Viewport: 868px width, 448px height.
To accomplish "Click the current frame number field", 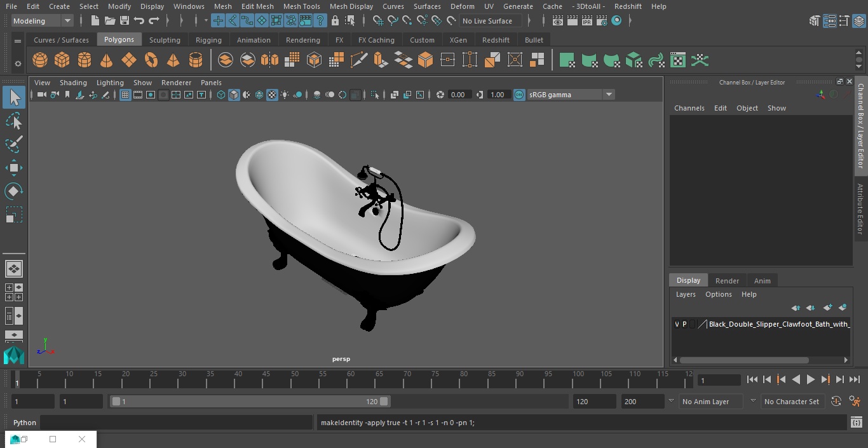I will click(719, 380).
